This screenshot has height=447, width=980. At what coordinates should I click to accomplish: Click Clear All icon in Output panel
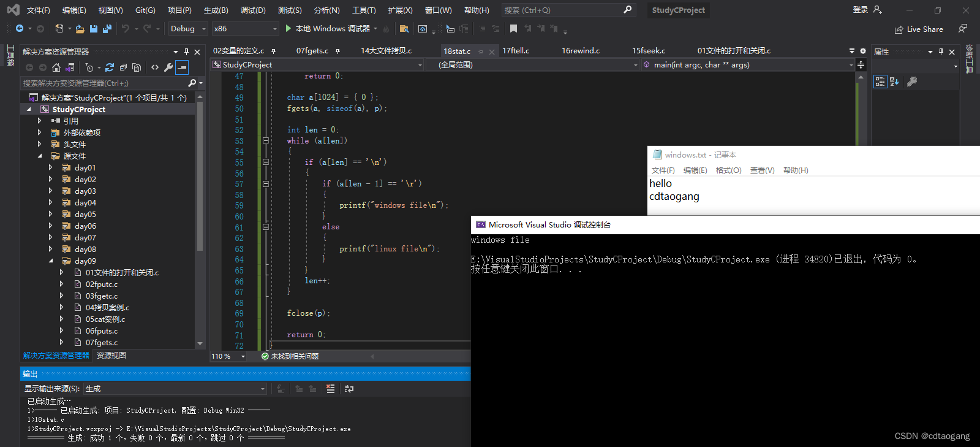[331, 389]
